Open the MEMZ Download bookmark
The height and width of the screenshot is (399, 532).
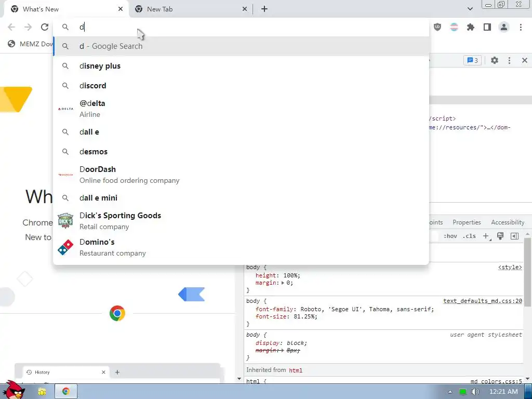coord(31,44)
